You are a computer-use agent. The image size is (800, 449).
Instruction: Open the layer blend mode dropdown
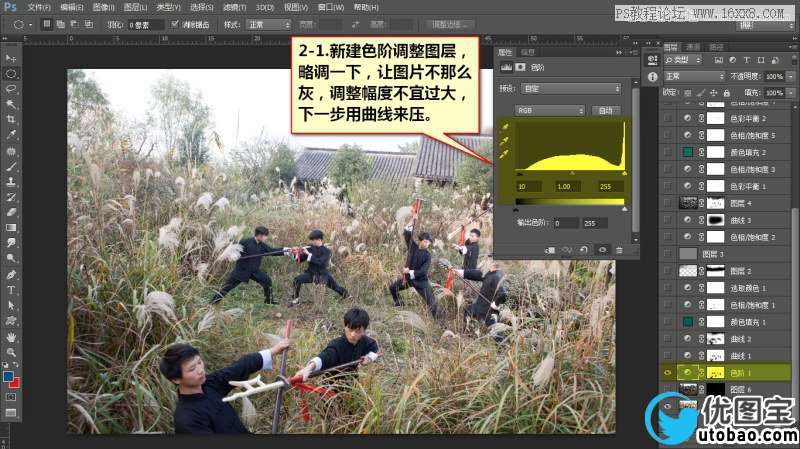pos(694,77)
